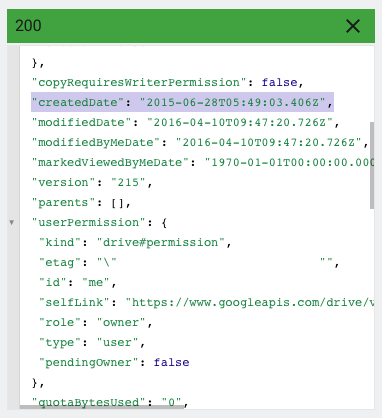Click the selfLink googleapis URL value
The width and height of the screenshot is (382, 418).
(249, 302)
